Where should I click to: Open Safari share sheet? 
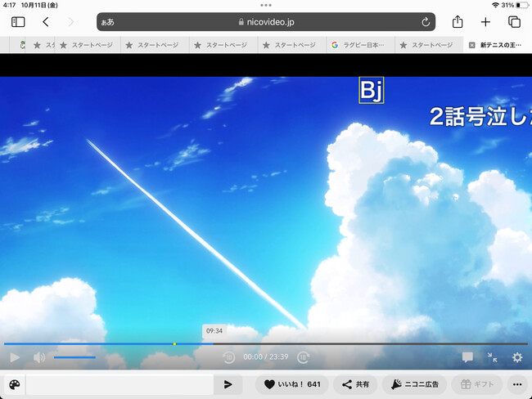(458, 22)
